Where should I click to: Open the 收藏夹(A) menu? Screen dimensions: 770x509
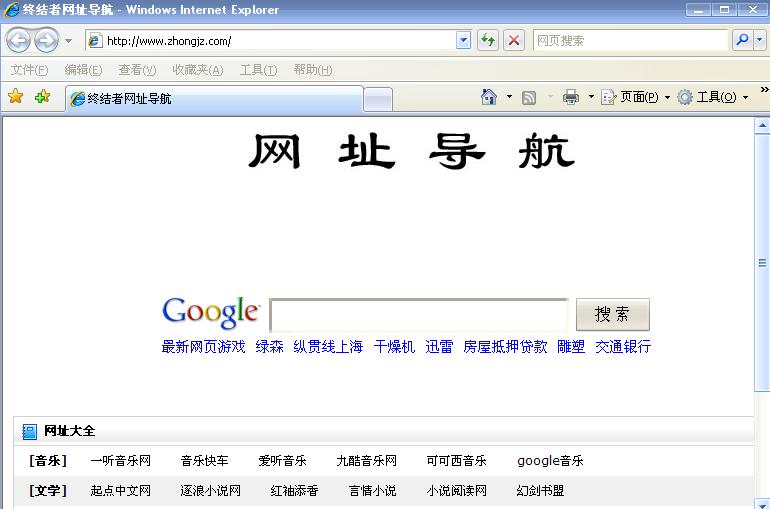pyautogui.click(x=198, y=70)
